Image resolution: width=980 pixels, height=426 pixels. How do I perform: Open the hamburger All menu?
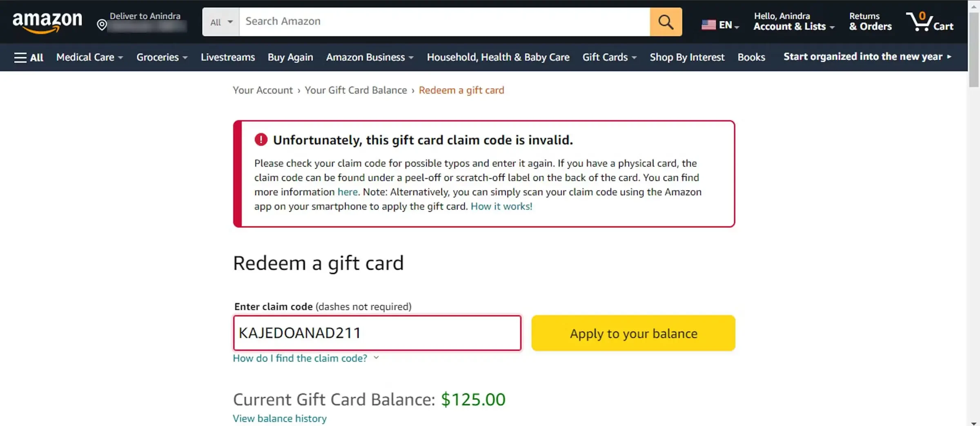coord(29,58)
